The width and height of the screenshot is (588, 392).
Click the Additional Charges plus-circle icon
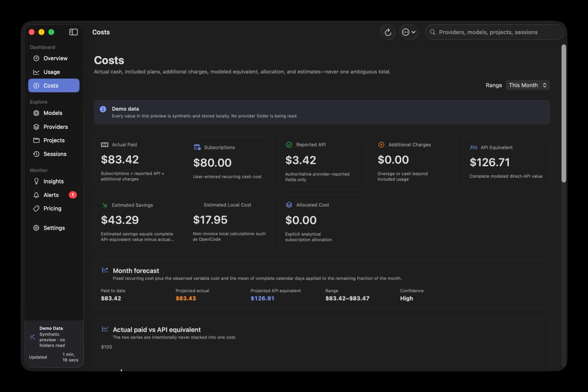coord(381,145)
